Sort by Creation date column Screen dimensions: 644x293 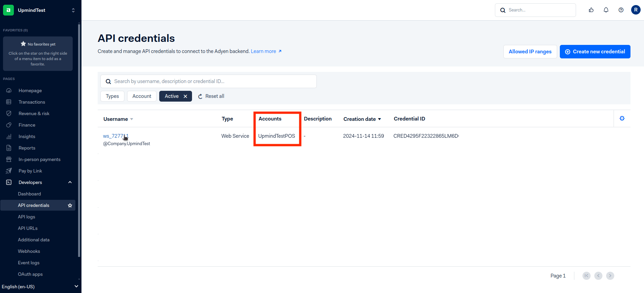tap(362, 119)
